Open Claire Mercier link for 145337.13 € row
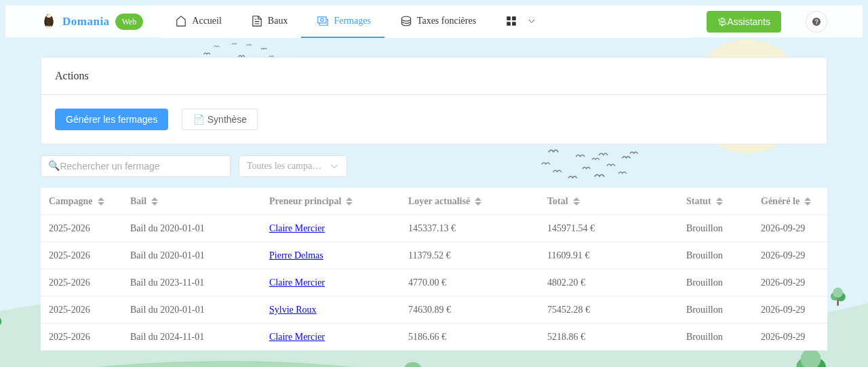This screenshot has width=868, height=367. [297, 229]
